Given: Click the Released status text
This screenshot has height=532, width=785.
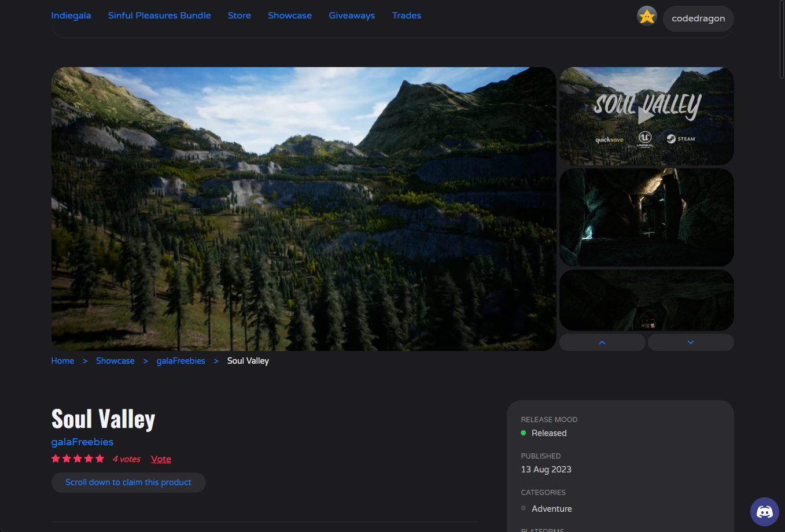Looking at the screenshot, I should [x=549, y=433].
